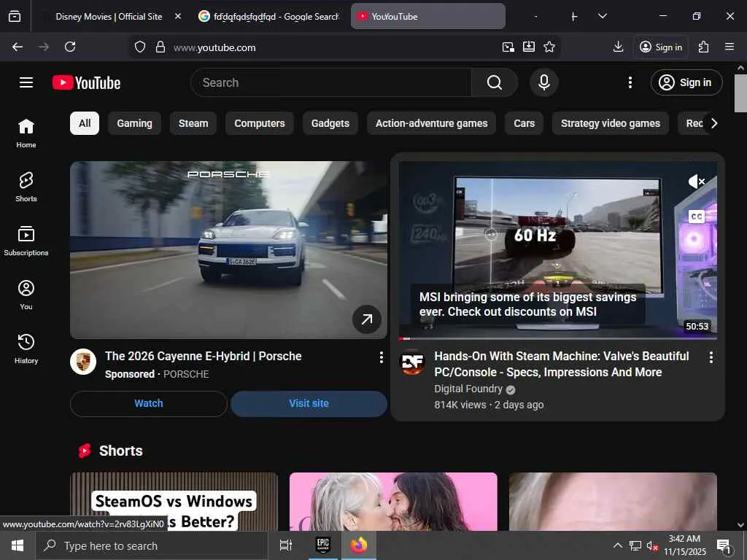This screenshot has height=560, width=747.
Task: Click the page vertical scrollbar thumb
Action: point(740,93)
